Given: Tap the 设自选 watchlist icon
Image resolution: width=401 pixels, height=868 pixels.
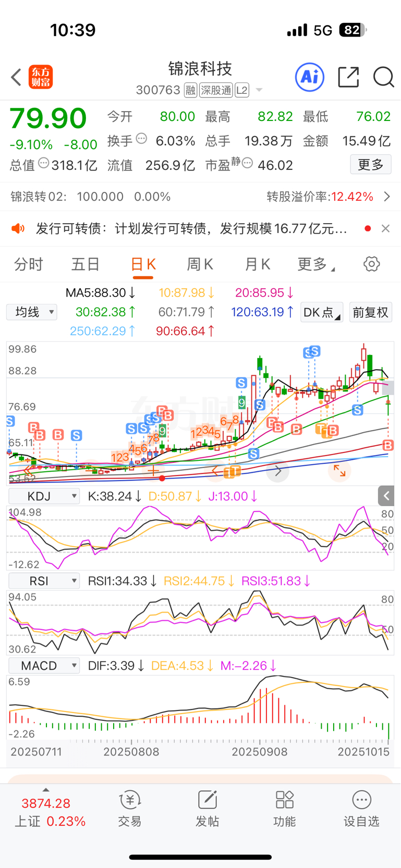Looking at the screenshot, I should [x=361, y=809].
